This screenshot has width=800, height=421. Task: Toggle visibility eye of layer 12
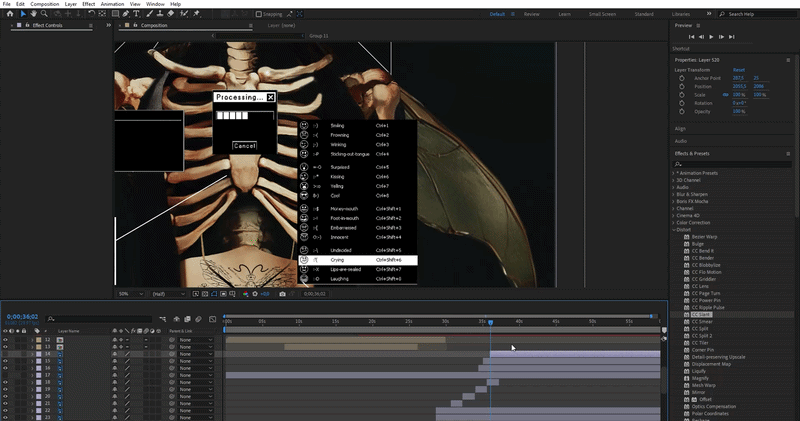coord(5,340)
